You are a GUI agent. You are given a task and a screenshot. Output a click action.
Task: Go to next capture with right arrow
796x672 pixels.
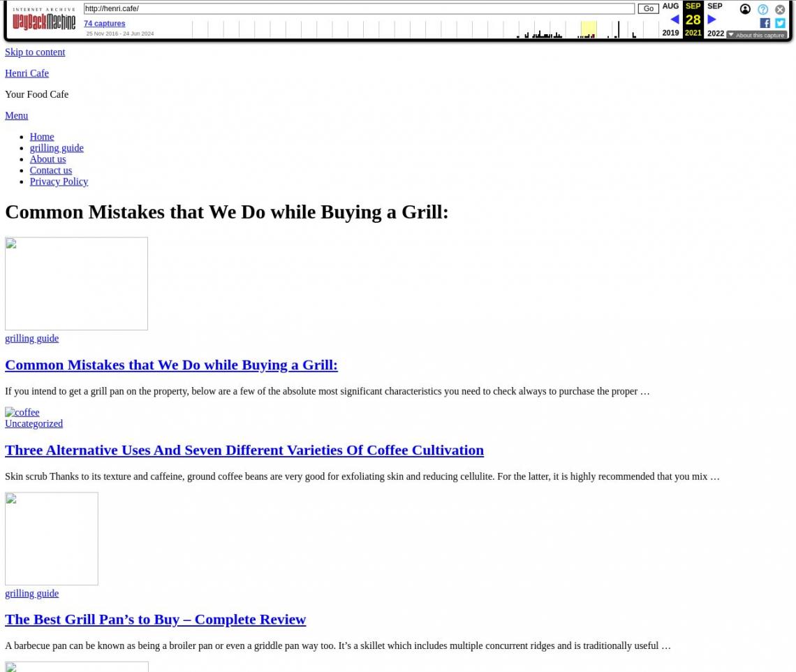click(x=712, y=20)
